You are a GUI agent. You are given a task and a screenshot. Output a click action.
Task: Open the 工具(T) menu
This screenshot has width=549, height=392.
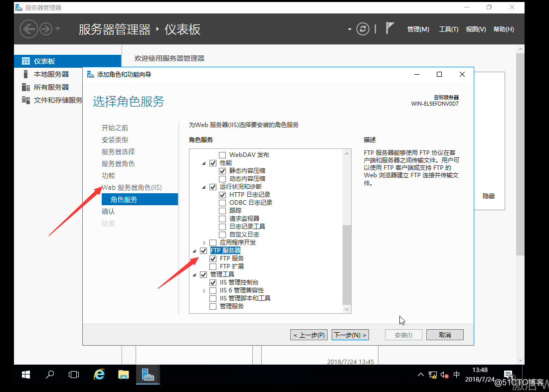point(448,29)
